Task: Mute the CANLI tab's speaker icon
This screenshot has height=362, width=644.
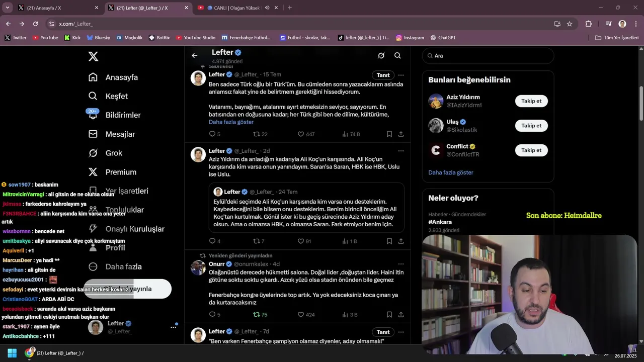Action: [267, 8]
